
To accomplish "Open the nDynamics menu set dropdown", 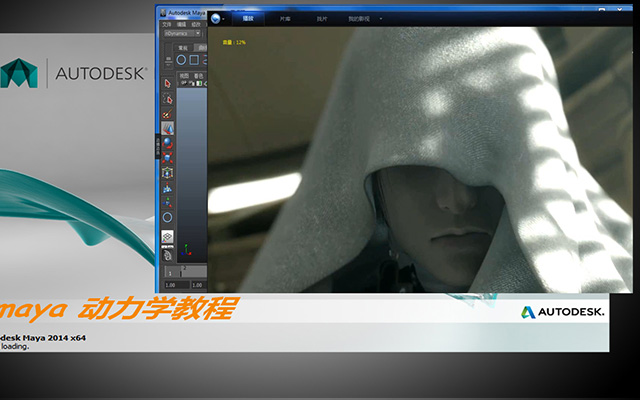I will [x=182, y=33].
